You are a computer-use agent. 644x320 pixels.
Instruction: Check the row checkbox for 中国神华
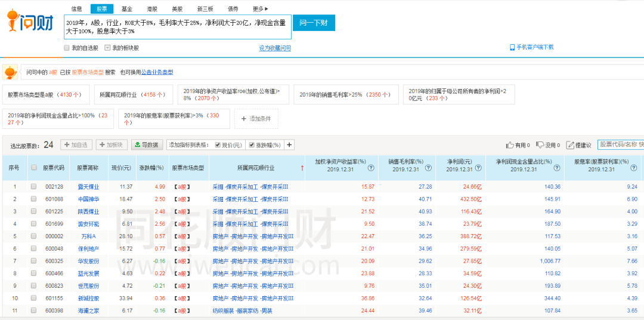pyautogui.click(x=33, y=199)
